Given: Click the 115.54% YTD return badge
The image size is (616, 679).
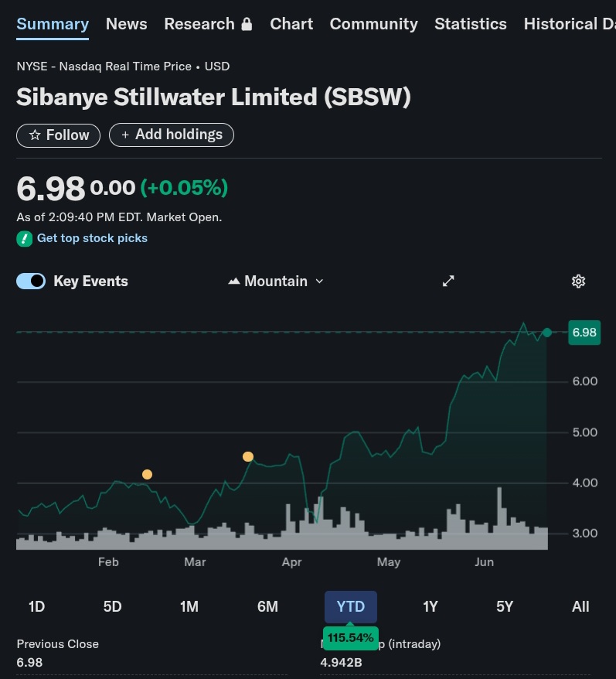Looking at the screenshot, I should point(351,638).
